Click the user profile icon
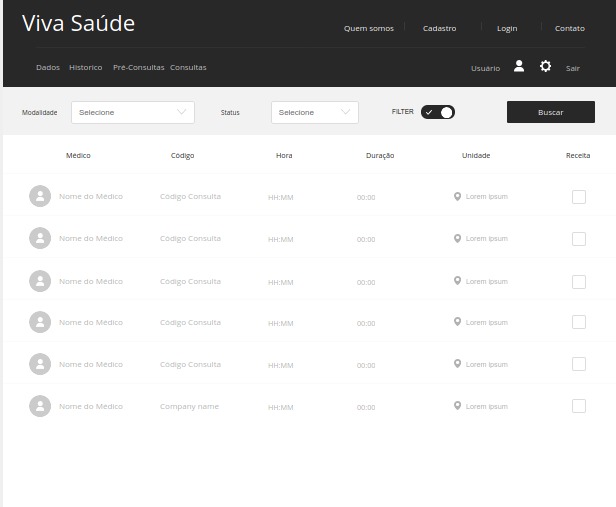616x507 pixels. (x=519, y=66)
